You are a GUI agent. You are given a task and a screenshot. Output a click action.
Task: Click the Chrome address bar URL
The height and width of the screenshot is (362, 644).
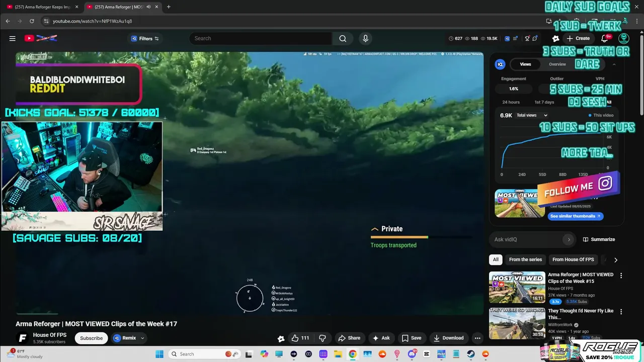[93, 21]
